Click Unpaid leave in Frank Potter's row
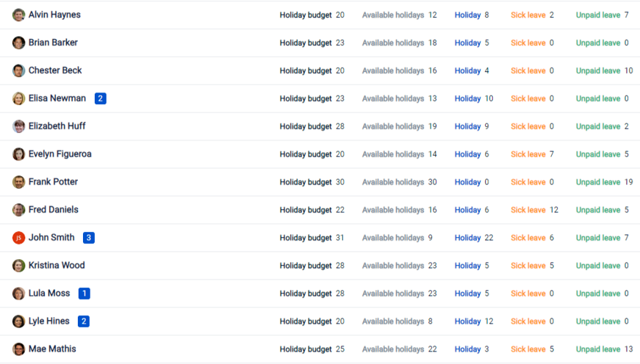 (x=597, y=182)
